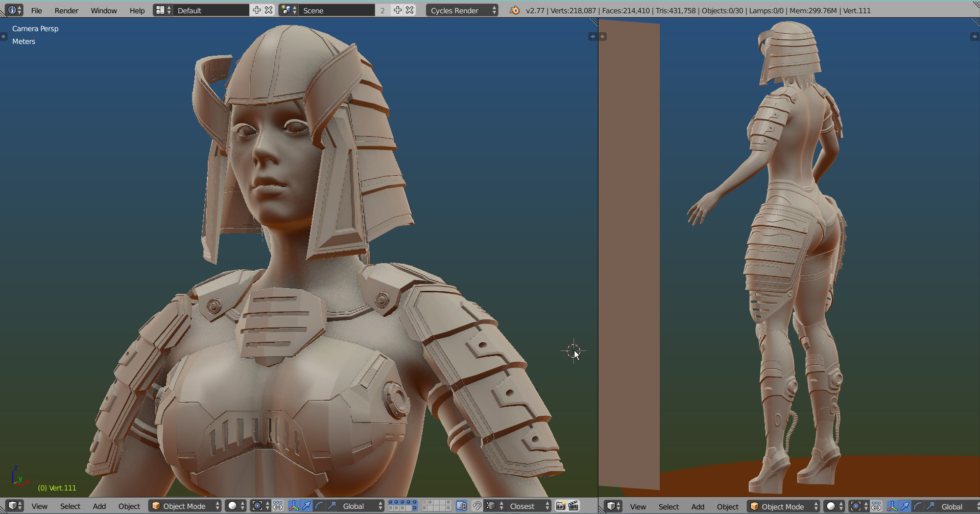Open Global transform orientation dropdown, right viewport
The width and height of the screenshot is (980, 514).
[959, 506]
